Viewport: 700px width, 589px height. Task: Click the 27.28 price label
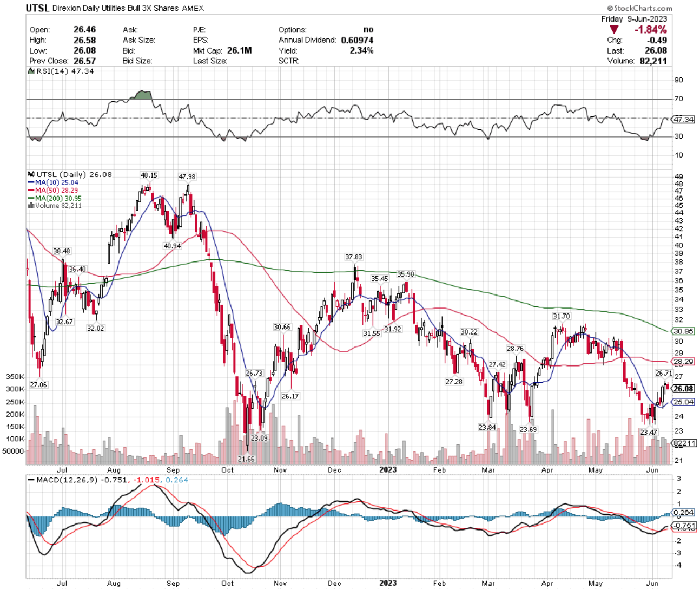(454, 382)
